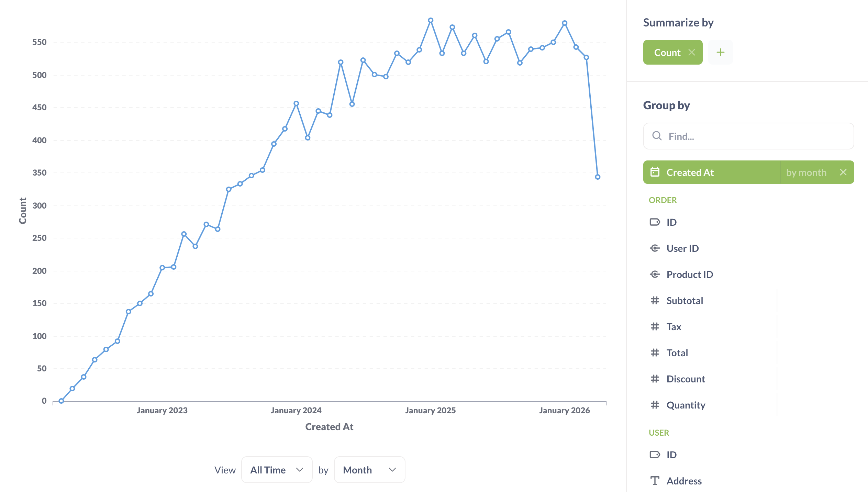Click the search magnifier icon in Group by
The height and width of the screenshot is (492, 868).
657,136
